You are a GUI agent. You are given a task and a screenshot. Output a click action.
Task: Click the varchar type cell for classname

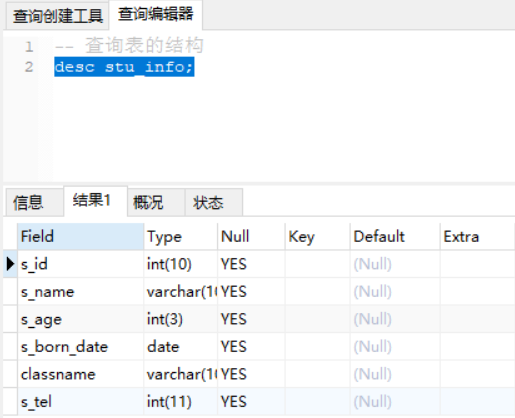click(x=181, y=374)
